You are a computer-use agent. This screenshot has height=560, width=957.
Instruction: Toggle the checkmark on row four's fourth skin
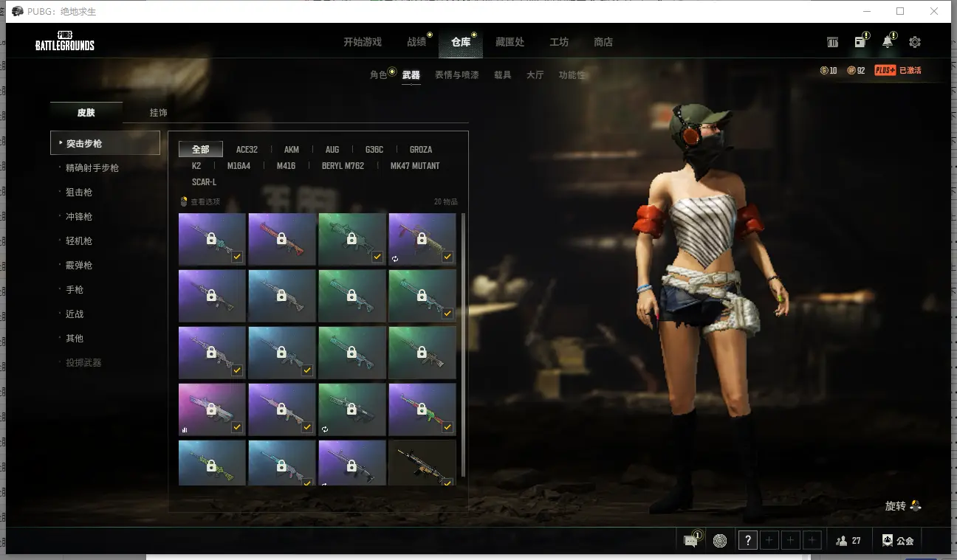(447, 427)
